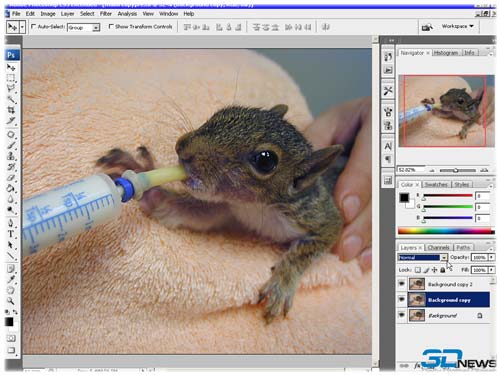Select the Eraser tool
The height and width of the screenshot is (375, 500).
click(x=11, y=178)
